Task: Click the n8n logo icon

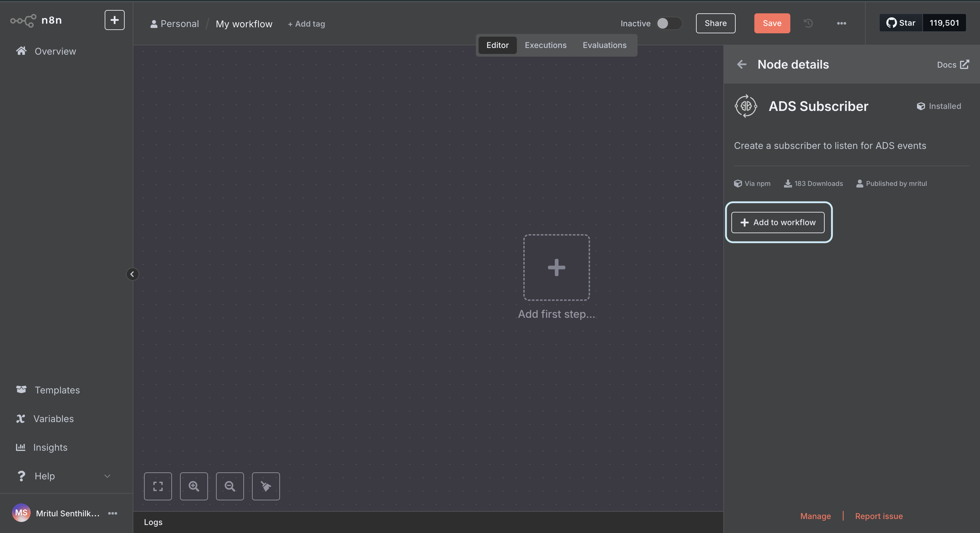Action: (x=23, y=21)
